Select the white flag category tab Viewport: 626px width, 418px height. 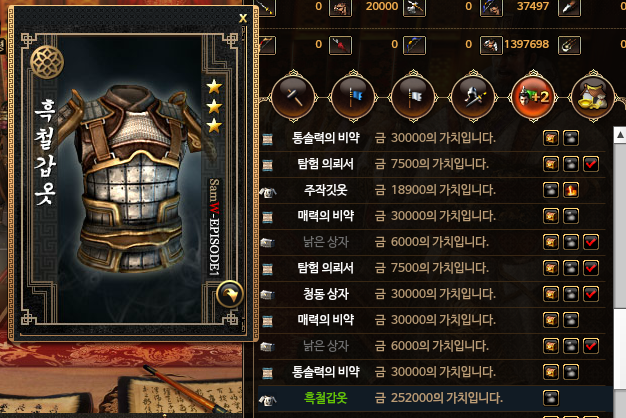(414, 97)
